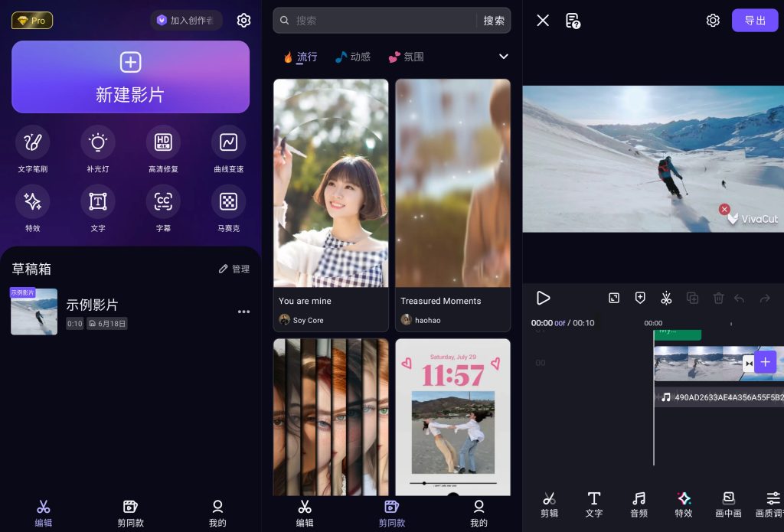This screenshot has height=532, width=784.
Task: Open the 画中画 picture-in-picture tool
Action: pyautogui.click(x=729, y=504)
